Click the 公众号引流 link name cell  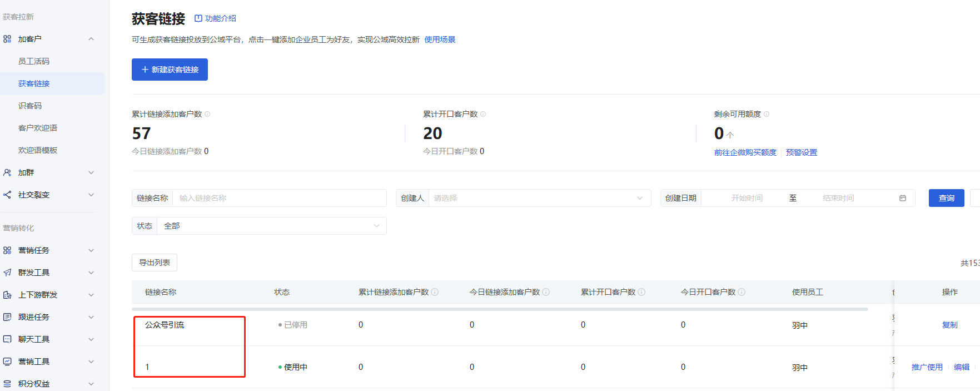tap(165, 325)
